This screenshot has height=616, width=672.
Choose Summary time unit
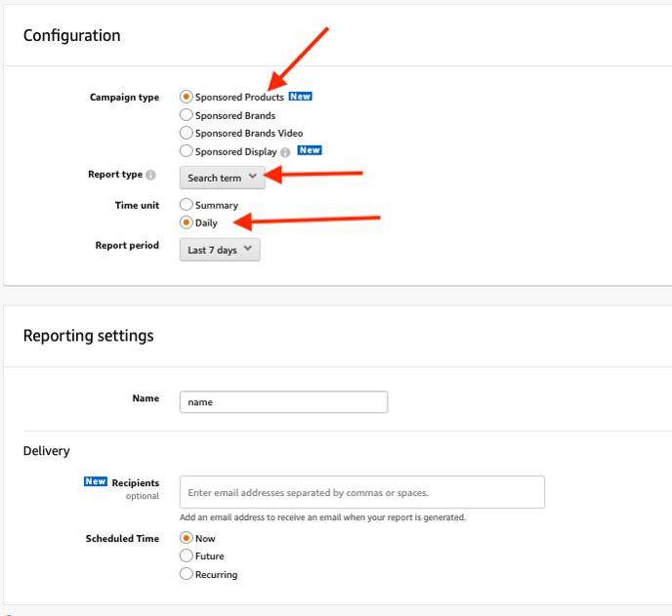tap(186, 204)
